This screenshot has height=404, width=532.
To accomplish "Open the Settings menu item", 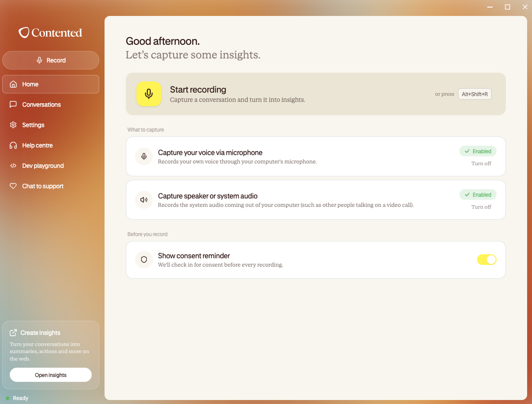I will click(50, 125).
